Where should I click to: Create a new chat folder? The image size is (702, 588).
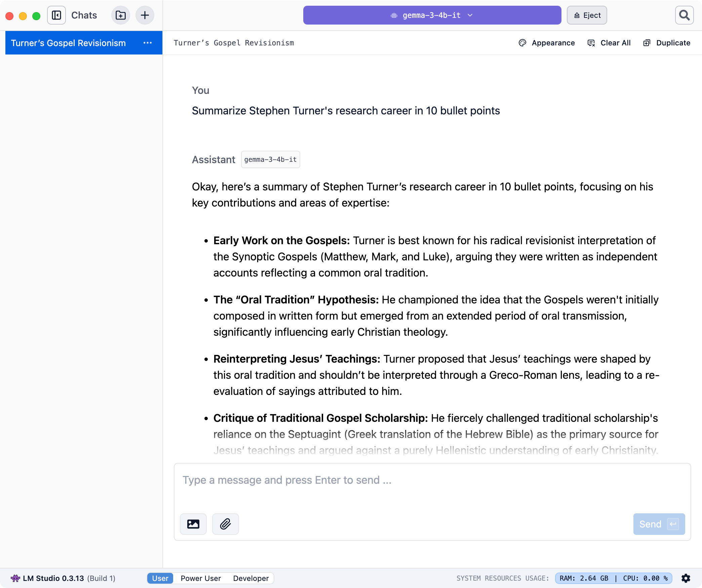coord(121,15)
